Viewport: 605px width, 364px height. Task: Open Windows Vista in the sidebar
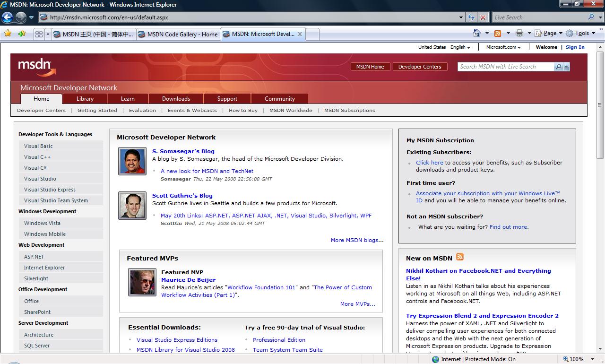pyautogui.click(x=61, y=223)
